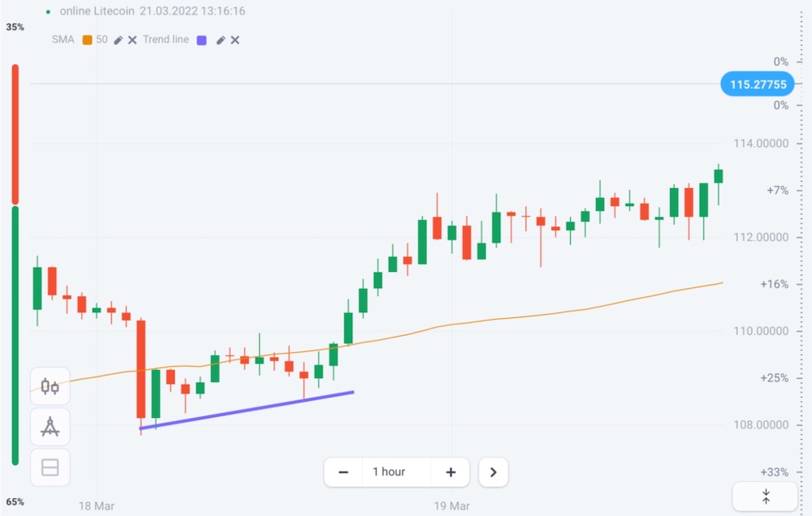812x516 pixels.
Task: Edit the Trend line settings
Action: pyautogui.click(x=220, y=40)
